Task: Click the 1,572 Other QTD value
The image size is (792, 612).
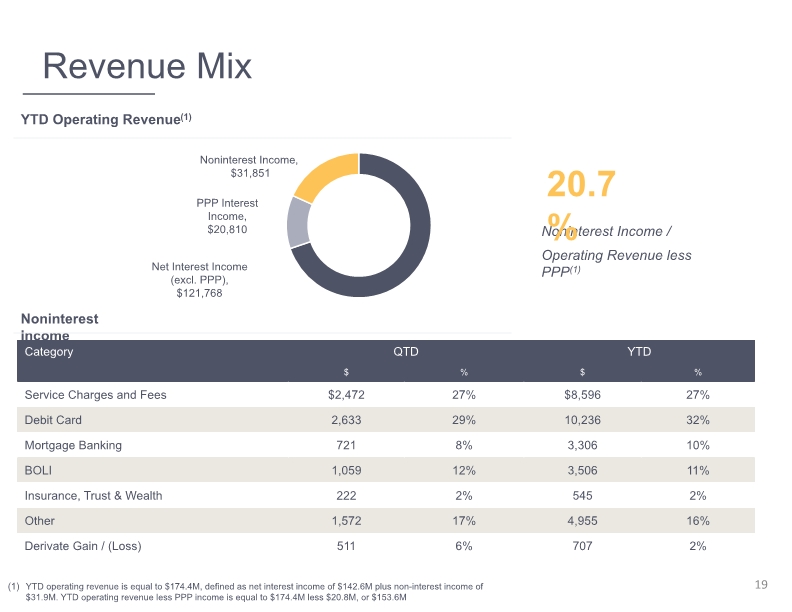Action: (x=346, y=521)
